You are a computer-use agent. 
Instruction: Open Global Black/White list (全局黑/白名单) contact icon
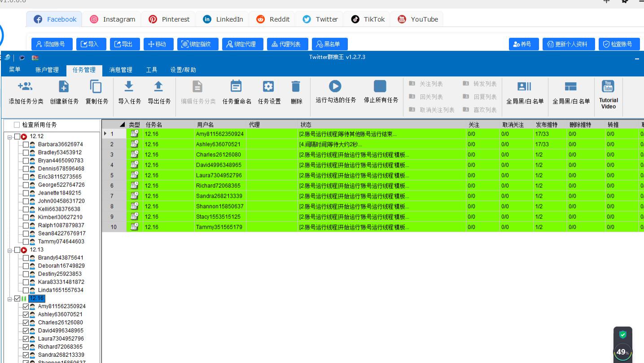pyautogui.click(x=524, y=86)
